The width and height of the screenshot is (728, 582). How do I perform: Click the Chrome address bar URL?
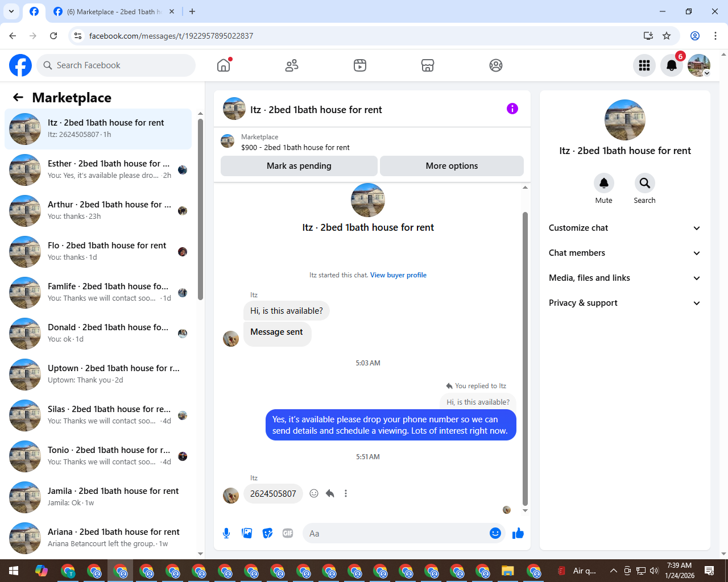(x=171, y=36)
